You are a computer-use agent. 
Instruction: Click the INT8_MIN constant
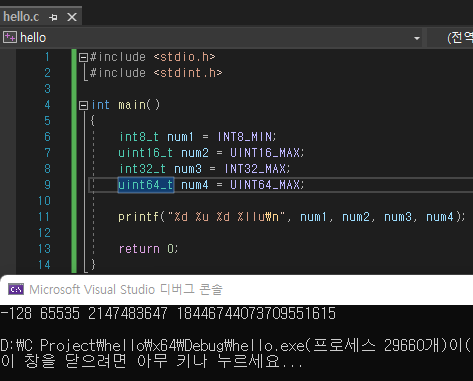245,137
